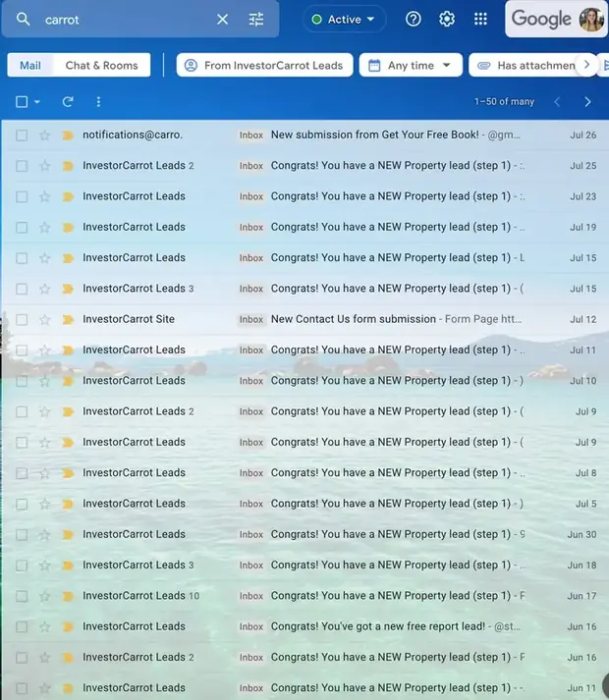Go to next page of results

[x=587, y=102]
